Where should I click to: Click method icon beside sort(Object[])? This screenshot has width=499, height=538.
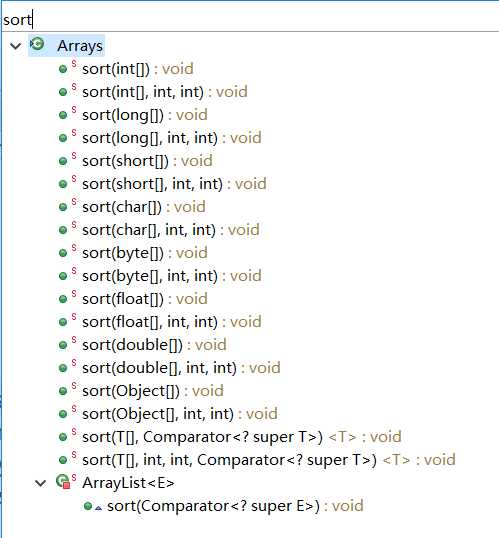(x=63, y=391)
